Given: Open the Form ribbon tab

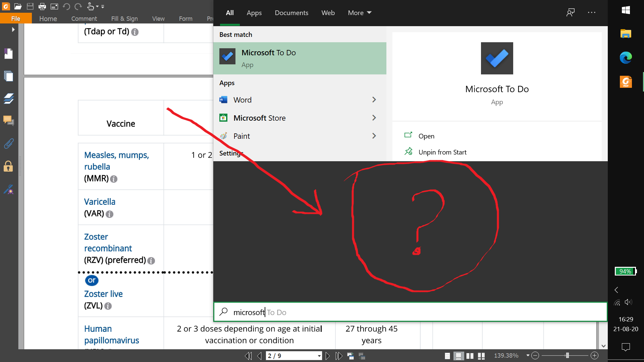Looking at the screenshot, I should click(x=185, y=18).
